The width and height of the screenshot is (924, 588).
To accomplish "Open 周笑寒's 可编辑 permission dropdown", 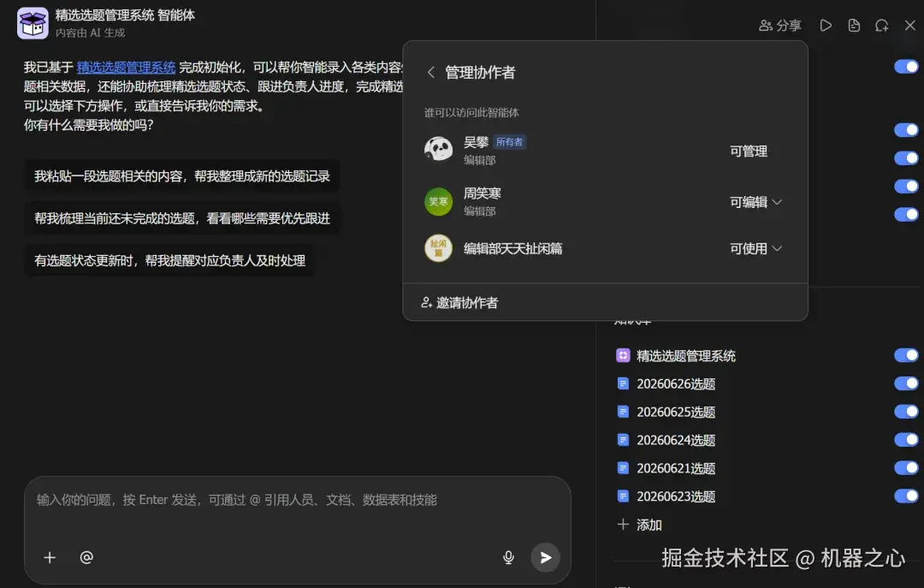I will tap(755, 202).
